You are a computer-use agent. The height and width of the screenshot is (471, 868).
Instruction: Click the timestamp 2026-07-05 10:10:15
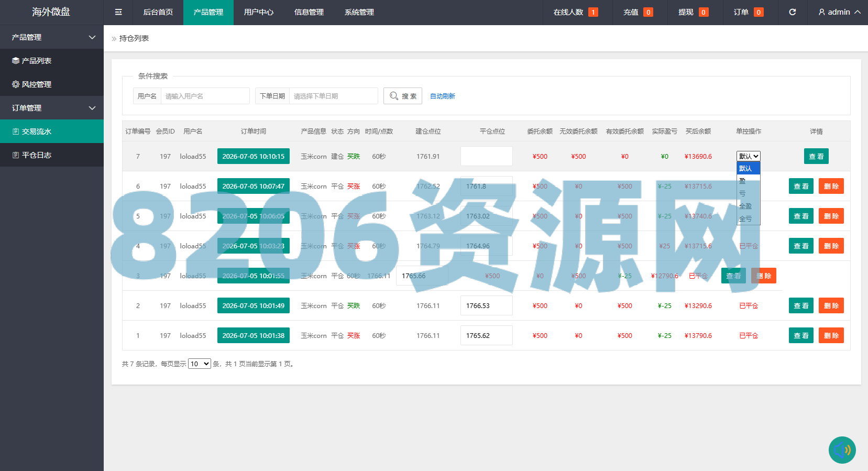click(x=254, y=156)
